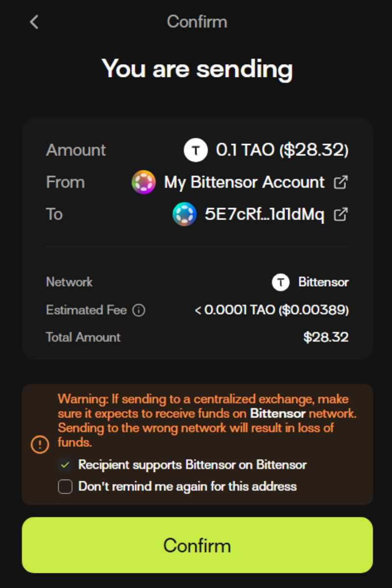Uncheck Recipient supports Bittensor on Bittensor
Viewport: 392px width, 588px height.
click(65, 465)
